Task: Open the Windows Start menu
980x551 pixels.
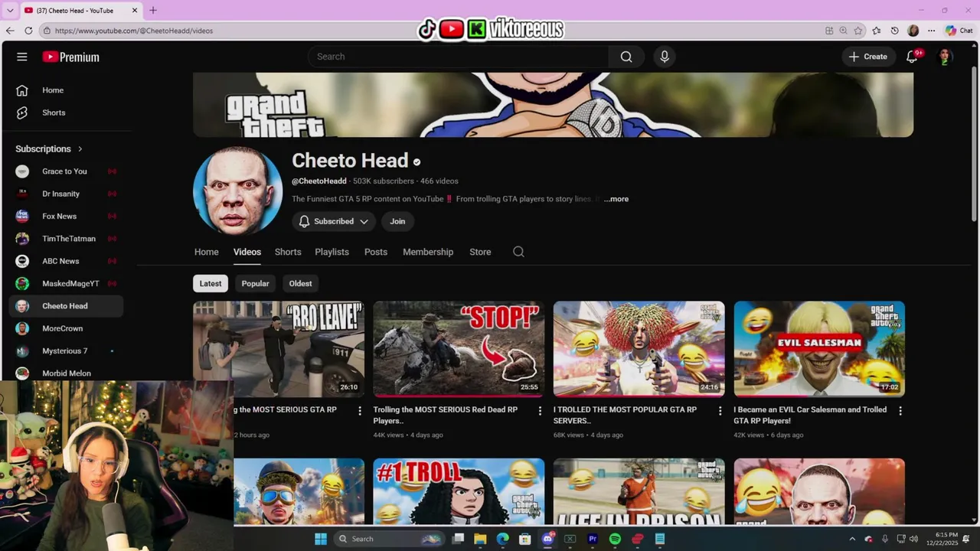Action: click(321, 539)
